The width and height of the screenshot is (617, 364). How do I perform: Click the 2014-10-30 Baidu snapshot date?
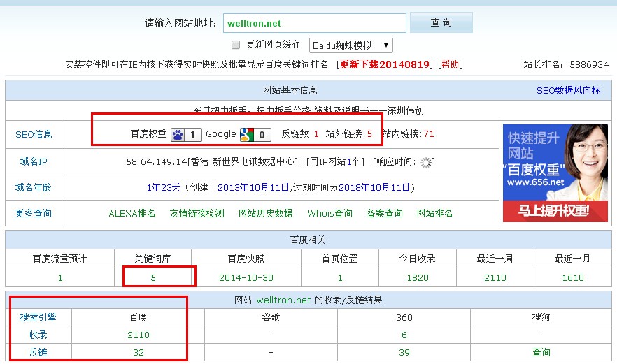246,277
